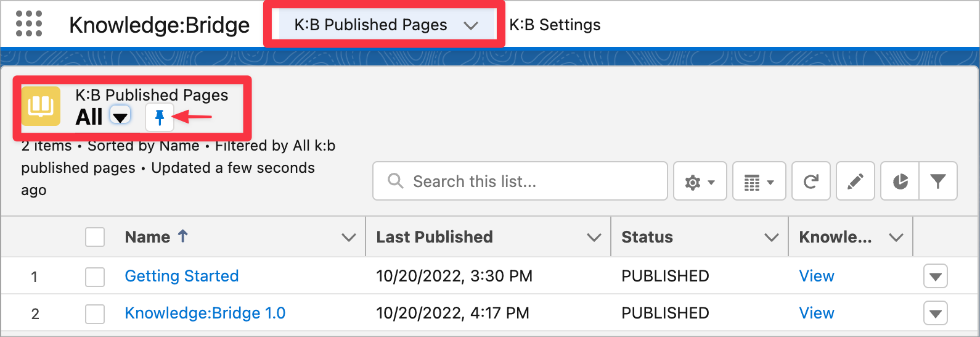
Task: Open row actions for Getting Started
Action: point(935,277)
